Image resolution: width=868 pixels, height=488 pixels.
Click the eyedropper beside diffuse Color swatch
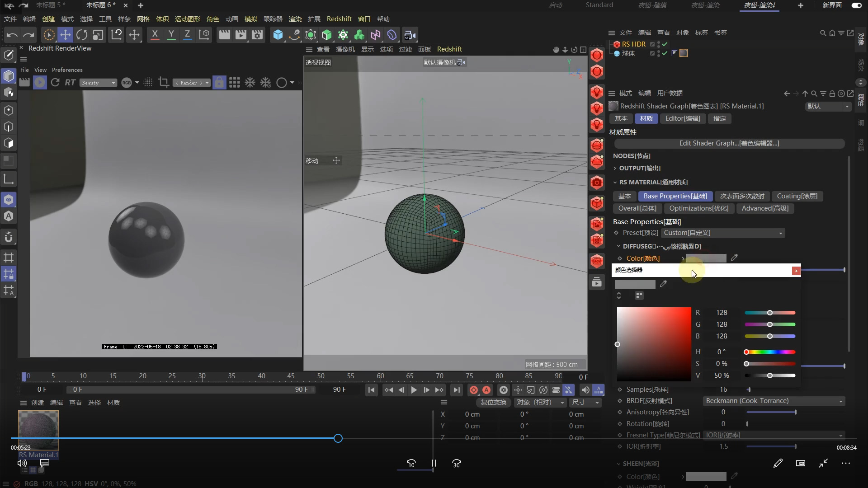point(734,258)
